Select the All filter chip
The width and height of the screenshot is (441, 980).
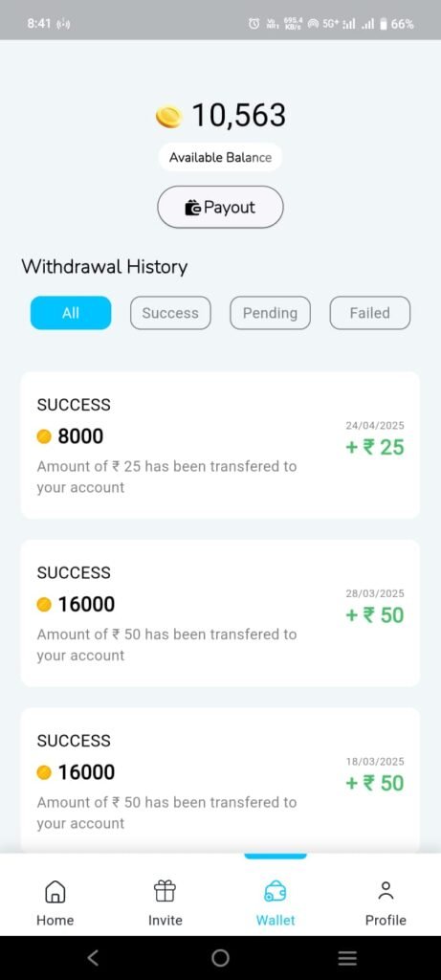pos(71,313)
